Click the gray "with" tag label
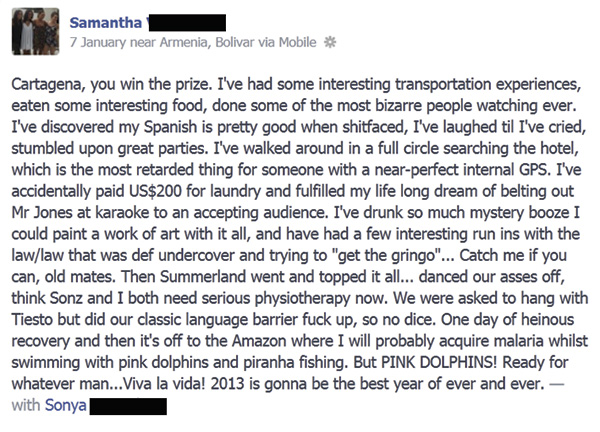Image resolution: width=600 pixels, height=432 pixels. point(26,405)
